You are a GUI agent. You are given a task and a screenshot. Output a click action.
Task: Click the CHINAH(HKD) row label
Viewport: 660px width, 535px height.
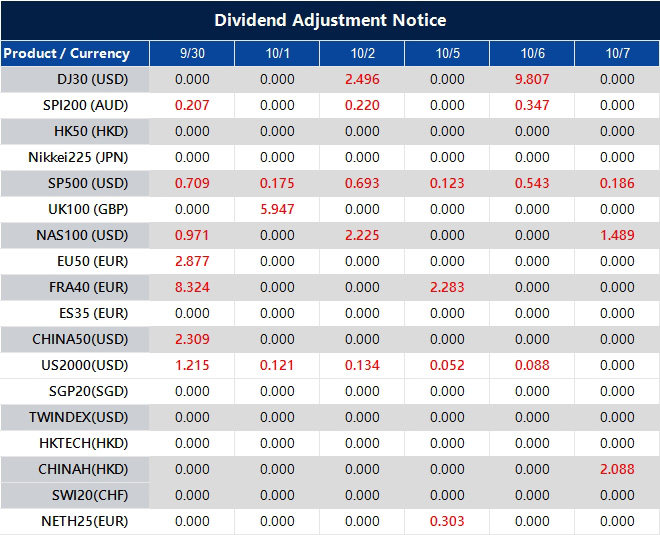83,469
